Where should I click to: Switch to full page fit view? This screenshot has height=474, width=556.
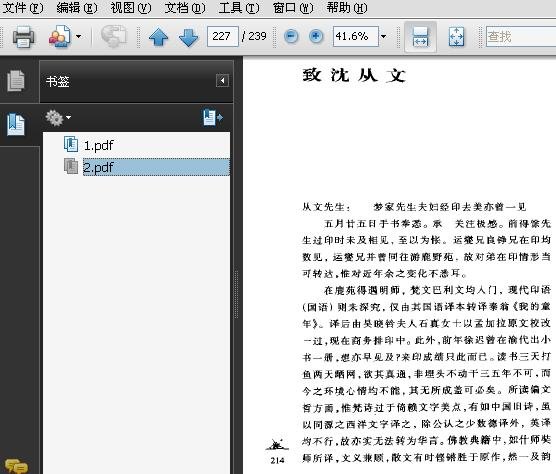[456, 37]
